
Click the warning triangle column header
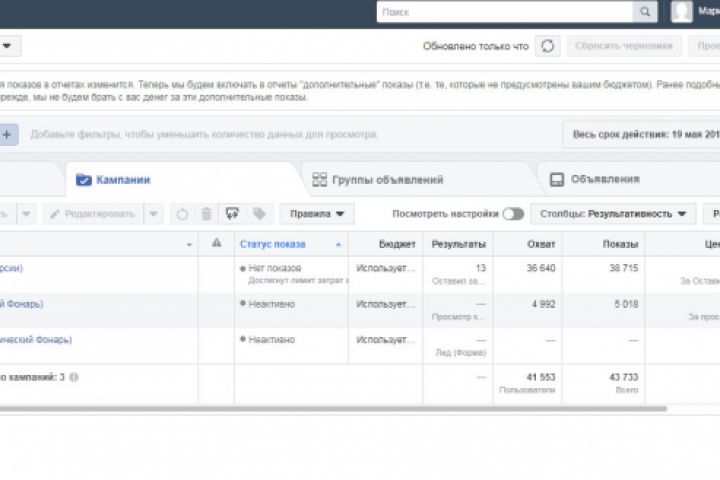tap(216, 243)
